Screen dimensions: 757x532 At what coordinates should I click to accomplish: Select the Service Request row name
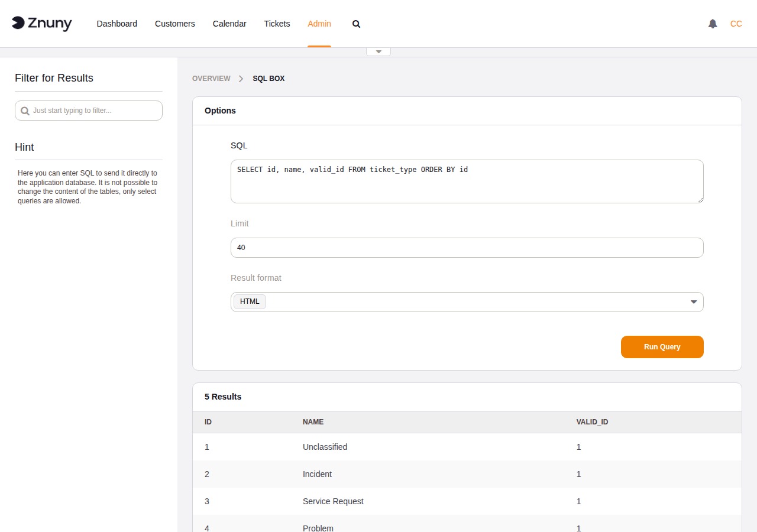(333, 501)
